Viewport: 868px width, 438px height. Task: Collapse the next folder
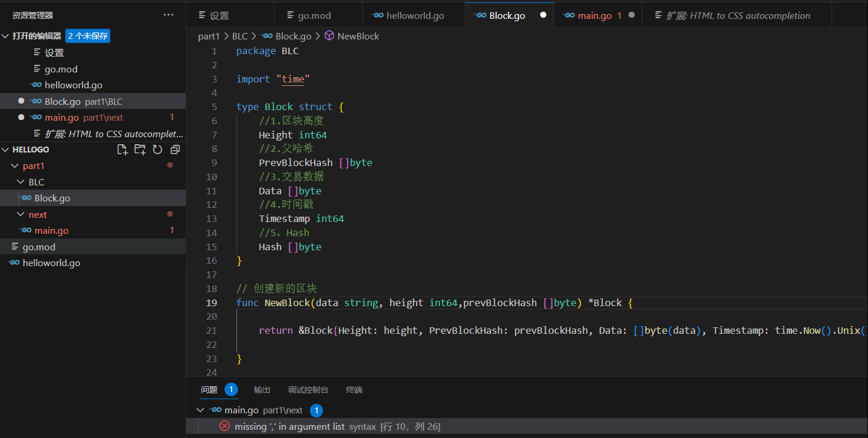[21, 214]
